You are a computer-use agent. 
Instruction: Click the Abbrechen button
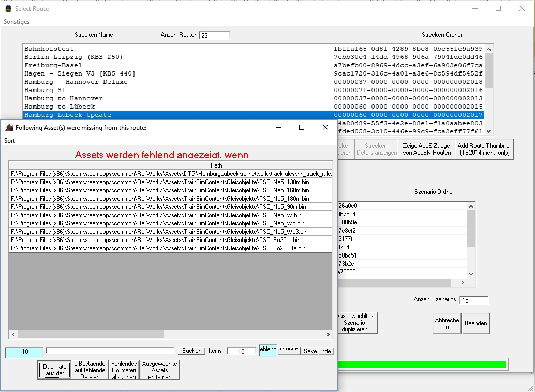pyautogui.click(x=447, y=323)
